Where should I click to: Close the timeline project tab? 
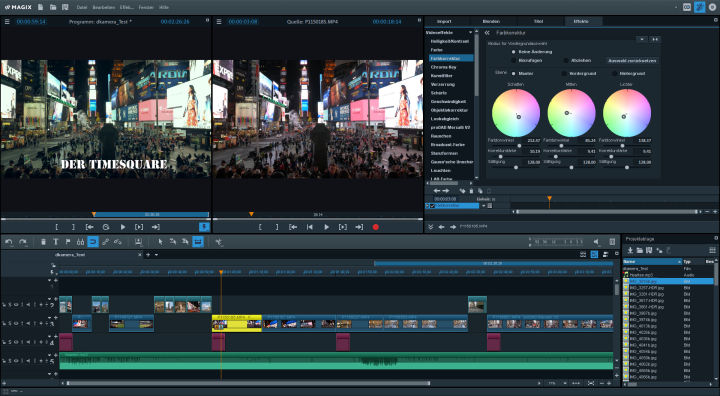140,255
